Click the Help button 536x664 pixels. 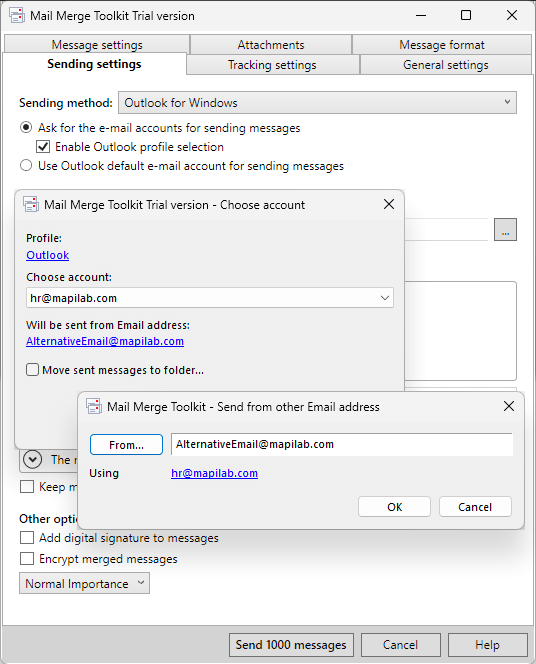point(487,645)
